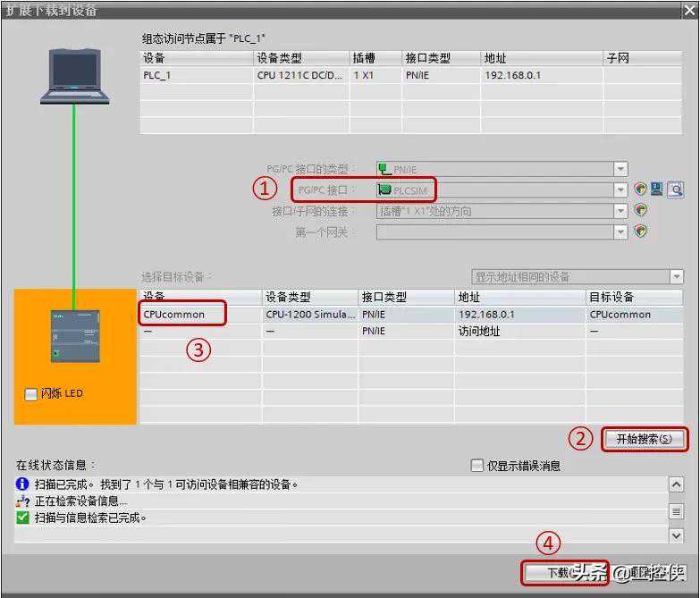Click shield icon beside first gateway field

[x=641, y=232]
